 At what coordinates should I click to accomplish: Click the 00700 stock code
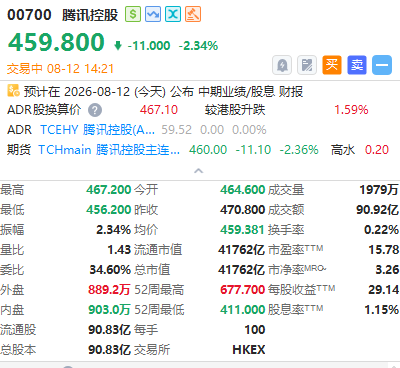tap(29, 15)
